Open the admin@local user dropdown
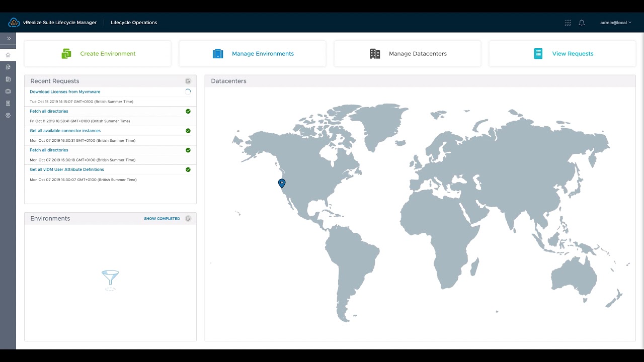The image size is (644, 362). pos(615,23)
